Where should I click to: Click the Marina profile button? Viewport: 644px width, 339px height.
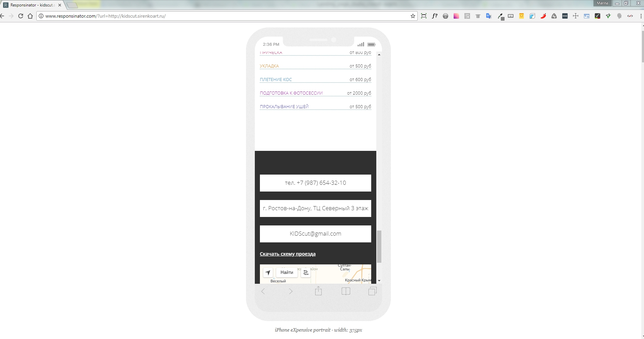pyautogui.click(x=603, y=3)
